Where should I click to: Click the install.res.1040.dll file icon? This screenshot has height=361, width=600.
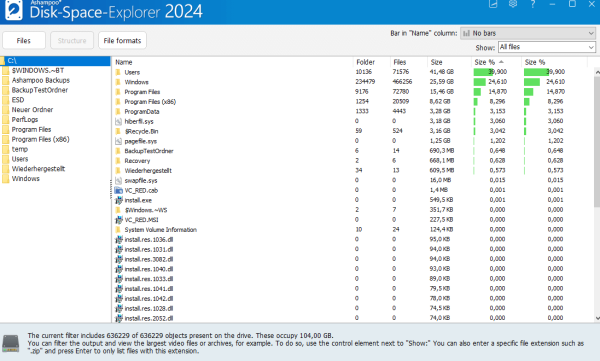click(119, 269)
